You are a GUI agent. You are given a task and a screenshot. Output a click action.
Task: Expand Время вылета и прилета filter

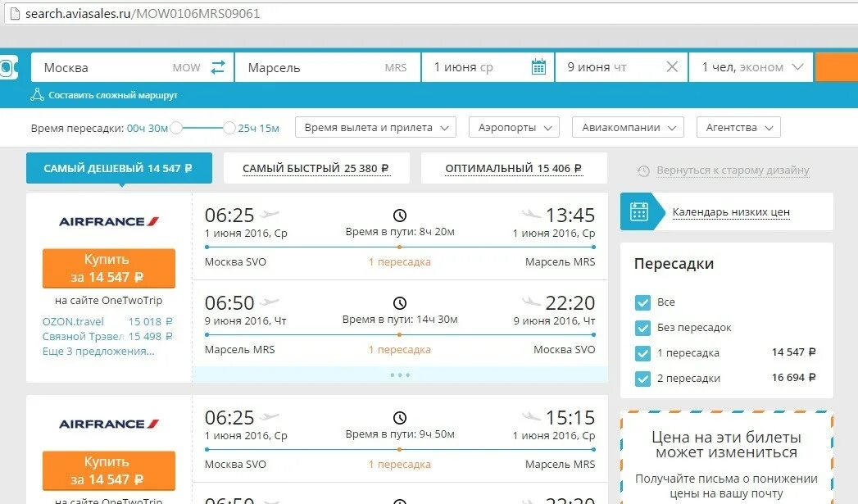click(375, 128)
